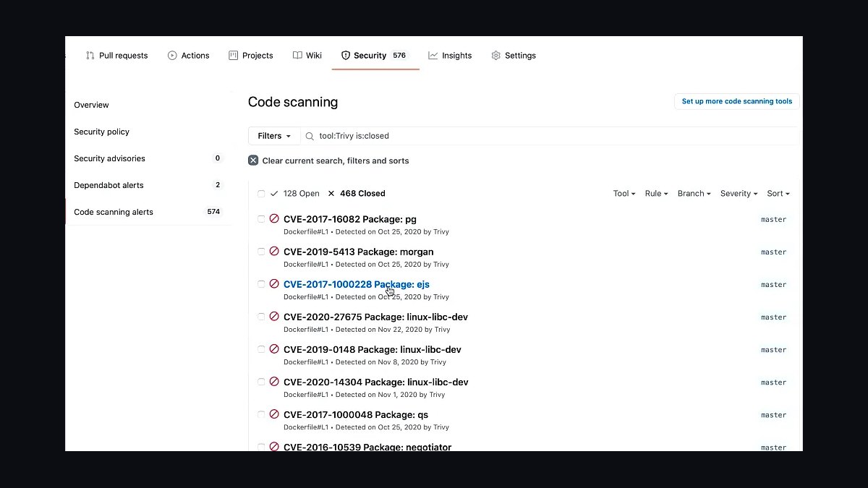868x488 pixels.
Task: Click the 574 count beside Code scanning alerts
Action: click(213, 212)
